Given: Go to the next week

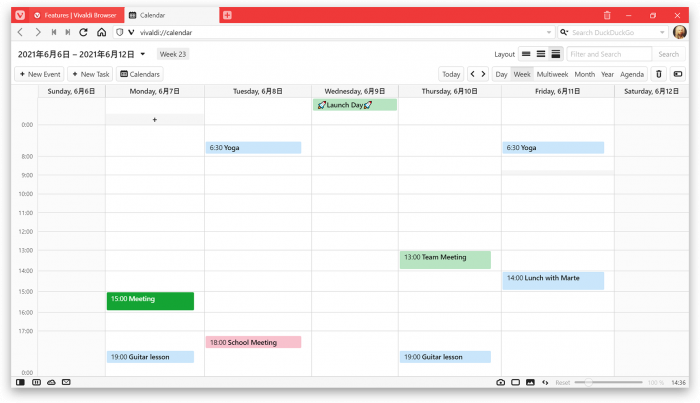Looking at the screenshot, I should click(483, 74).
